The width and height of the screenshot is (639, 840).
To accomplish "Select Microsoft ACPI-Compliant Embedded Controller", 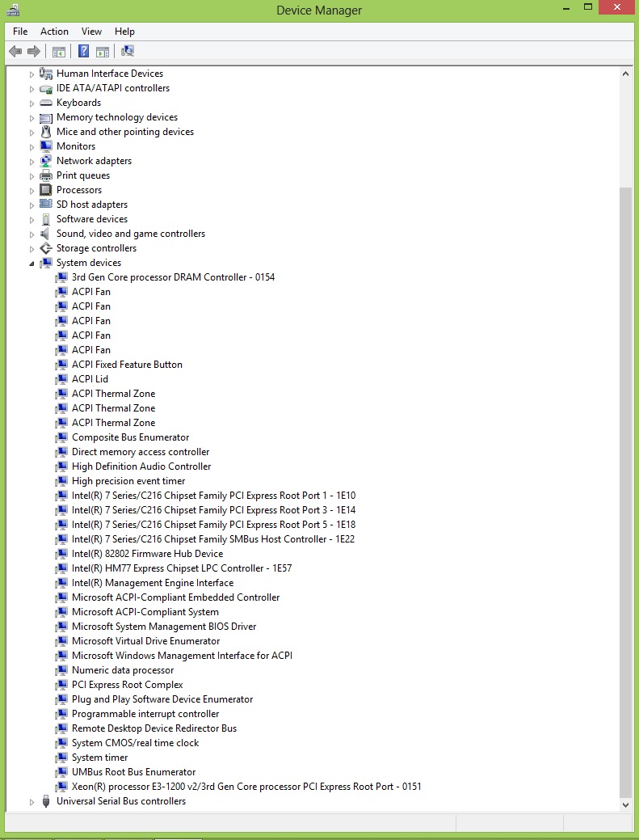I will click(176, 597).
